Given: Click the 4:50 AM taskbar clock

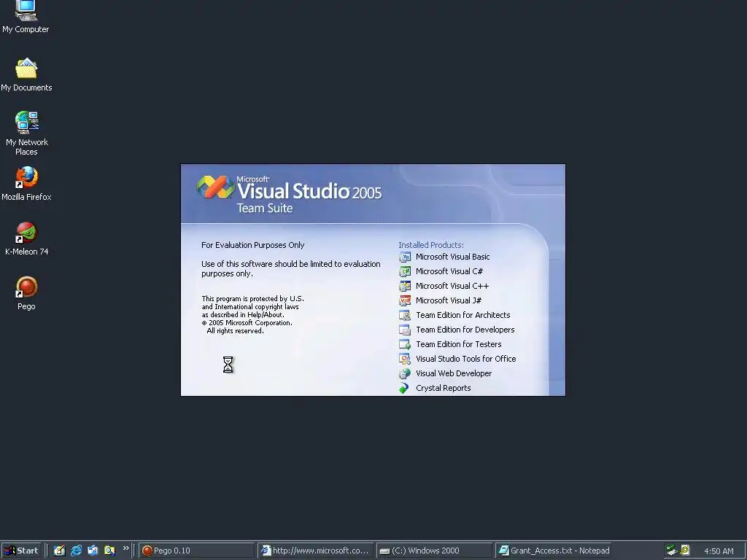Looking at the screenshot, I should tap(719, 551).
